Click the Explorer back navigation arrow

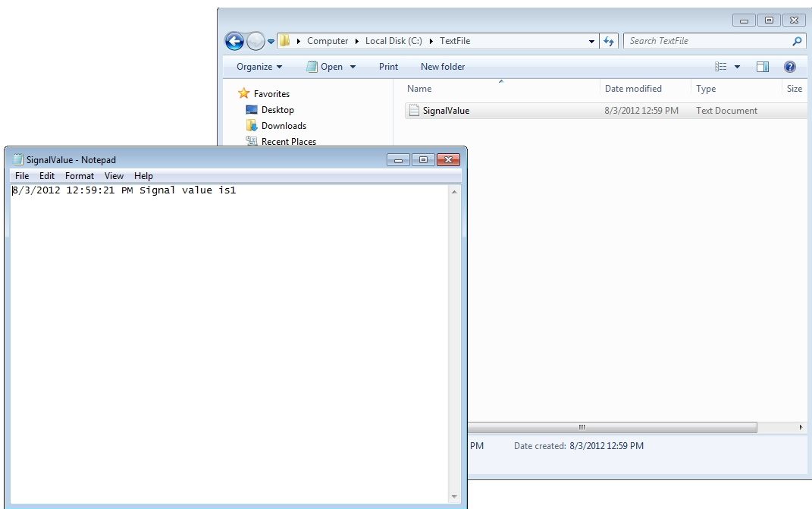point(234,41)
